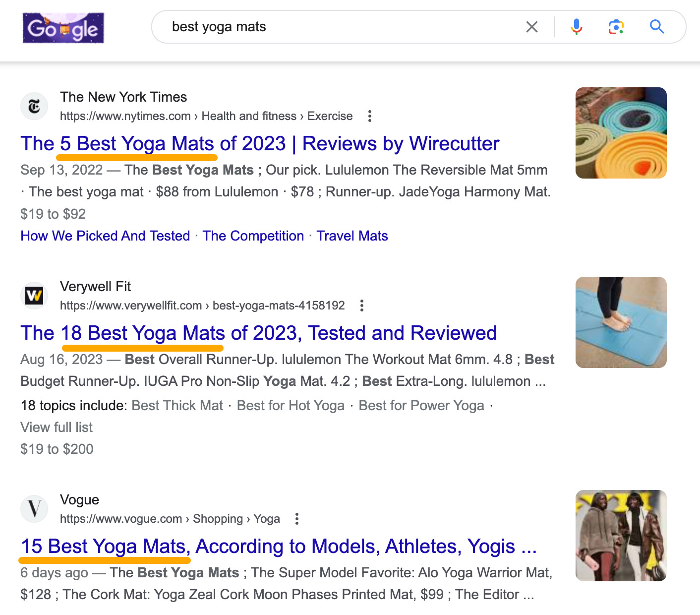Open the three-dot menu on the NYT result
This screenshot has height=615, width=700.
(370, 116)
